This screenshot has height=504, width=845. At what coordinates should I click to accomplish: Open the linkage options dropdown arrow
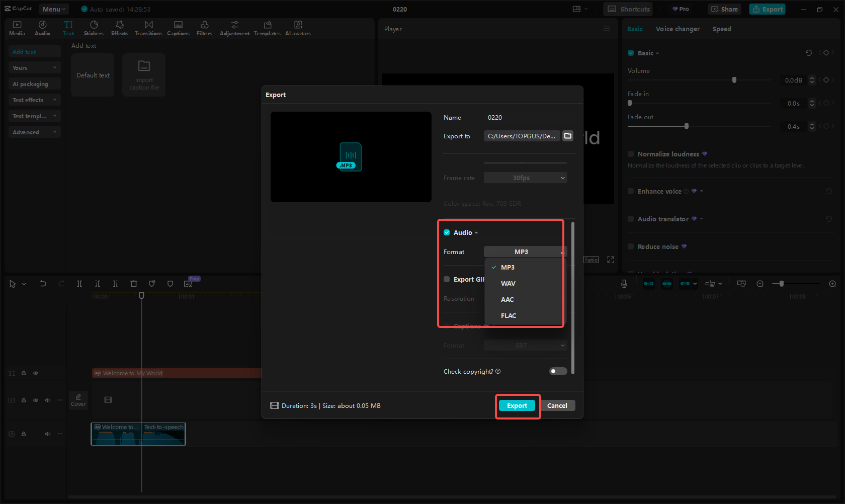(x=695, y=284)
